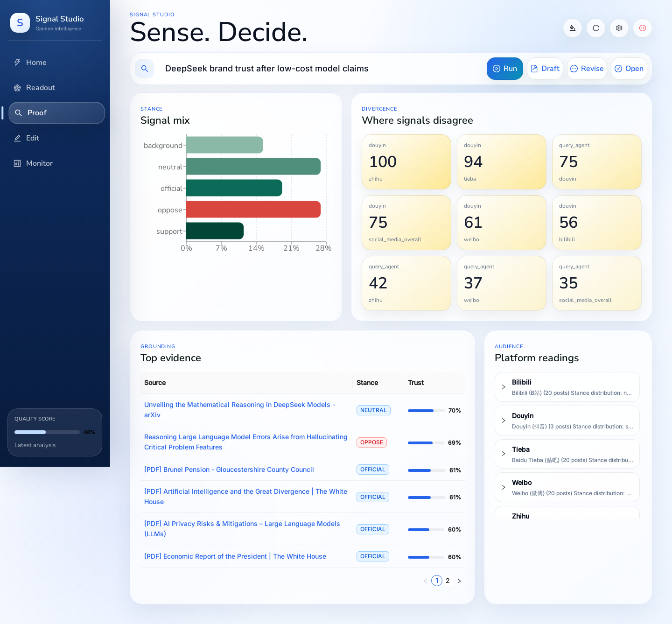
Task: Select the query_agent–weibo 37 divergence card
Action: [x=502, y=283]
